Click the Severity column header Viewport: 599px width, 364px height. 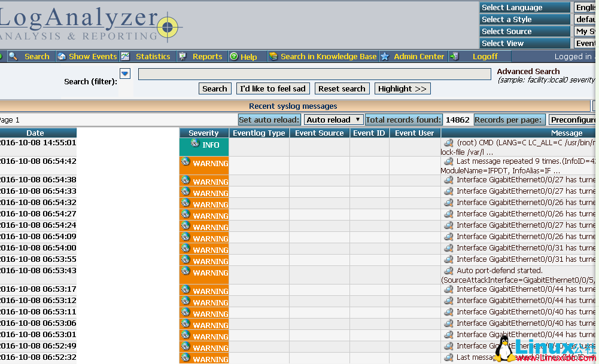pos(203,133)
